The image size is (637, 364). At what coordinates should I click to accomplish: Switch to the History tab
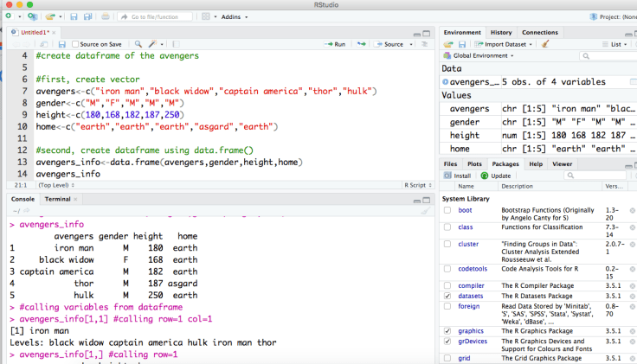tap(501, 32)
